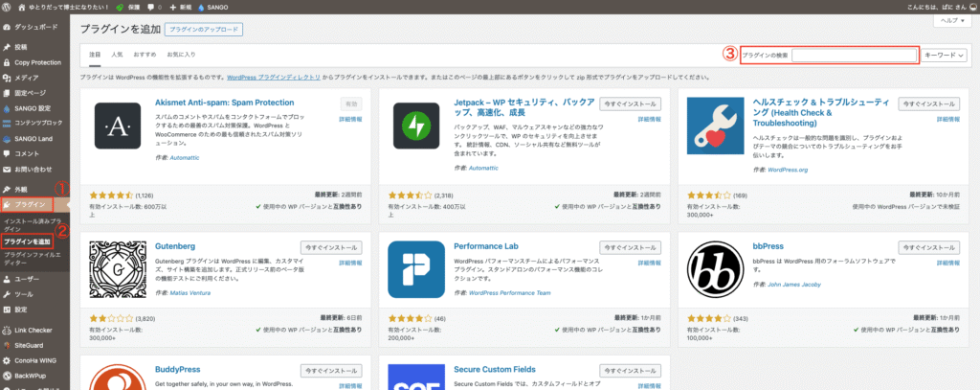Select the 注目 (Featured) tab
This screenshot has height=390, width=980.
pos(95,55)
